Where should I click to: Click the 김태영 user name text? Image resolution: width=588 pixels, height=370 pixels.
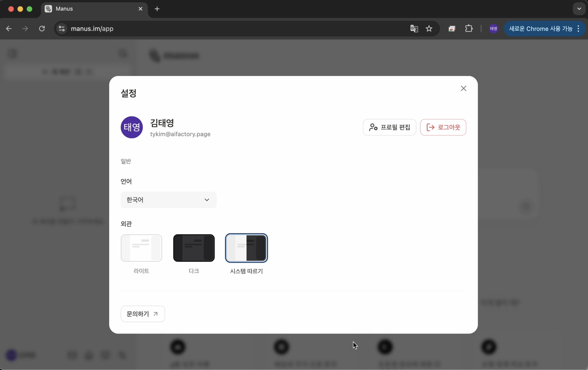pos(162,123)
